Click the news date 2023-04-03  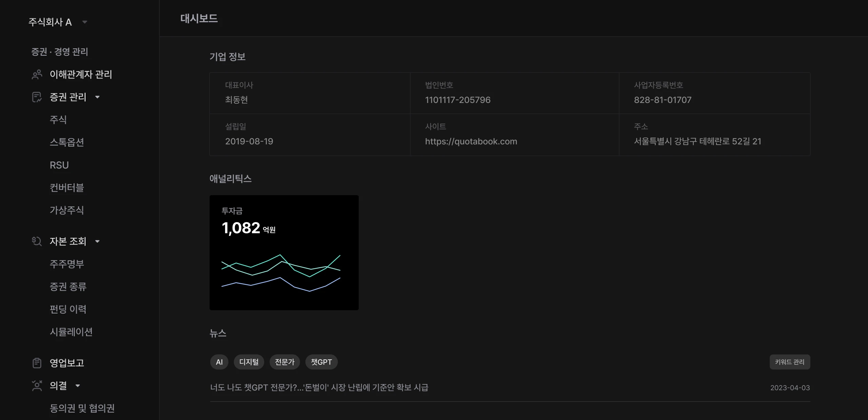[x=790, y=388]
